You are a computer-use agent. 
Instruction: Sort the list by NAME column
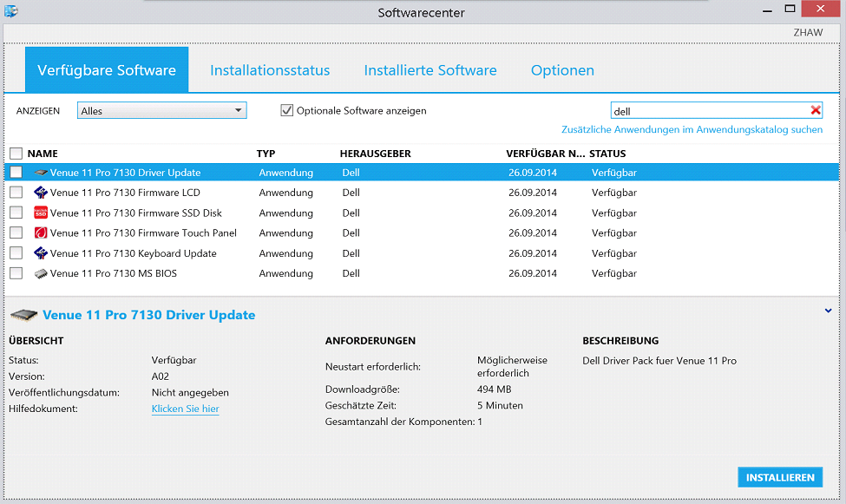click(x=43, y=154)
